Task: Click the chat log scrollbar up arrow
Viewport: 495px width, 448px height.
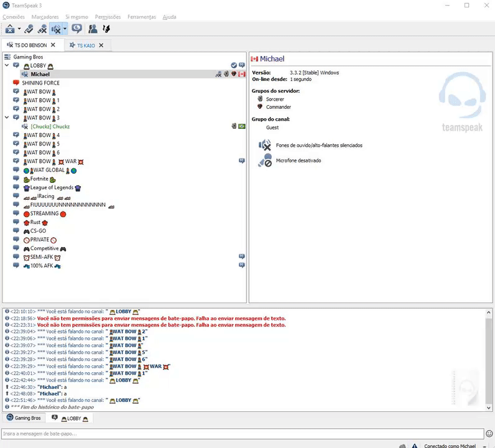Action: click(489, 312)
